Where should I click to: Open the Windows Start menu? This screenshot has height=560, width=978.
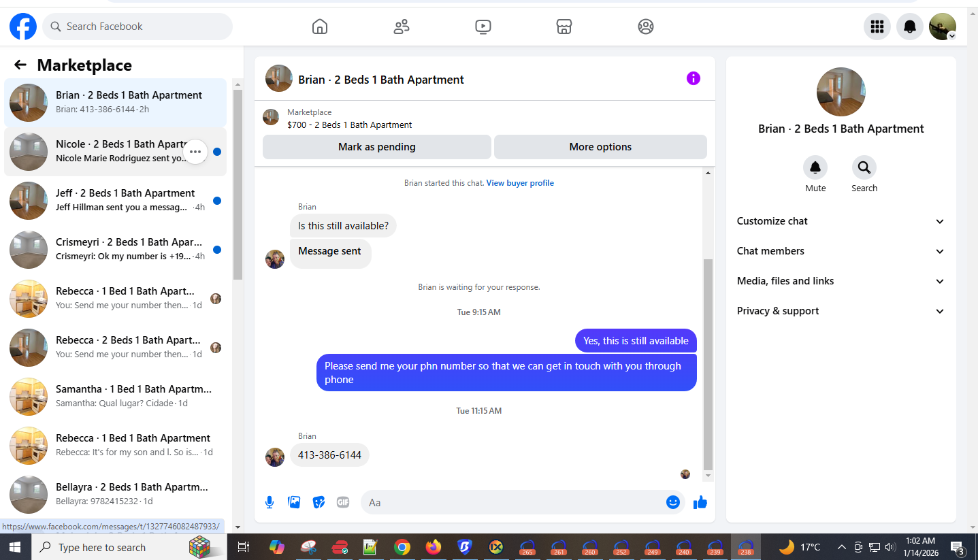(x=15, y=547)
